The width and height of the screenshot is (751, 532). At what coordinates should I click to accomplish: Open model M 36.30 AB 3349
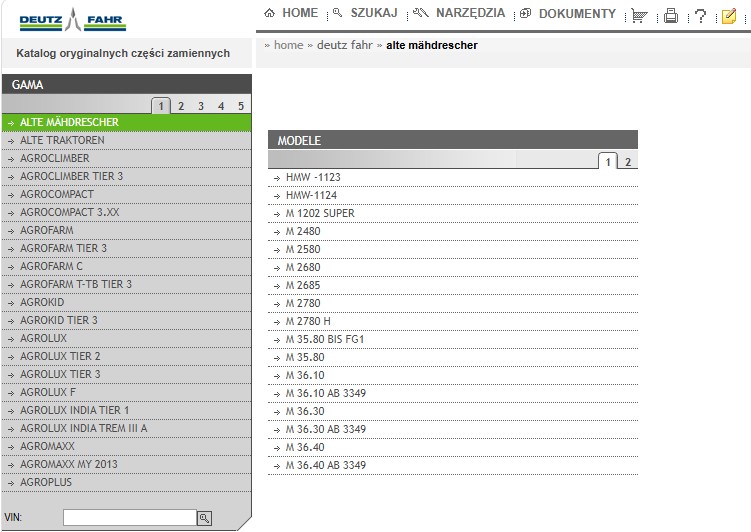tap(453, 430)
